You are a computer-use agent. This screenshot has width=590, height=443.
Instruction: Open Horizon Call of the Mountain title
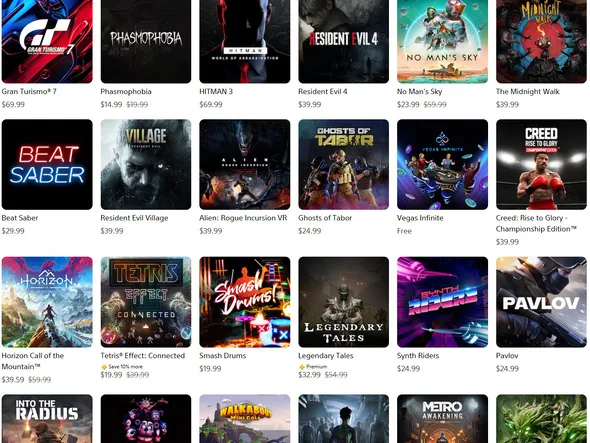(x=33, y=361)
